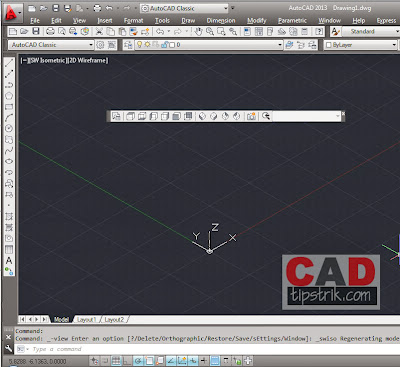Select the Polyline draw tool
This screenshot has width=400, height=367.
[x=9, y=85]
